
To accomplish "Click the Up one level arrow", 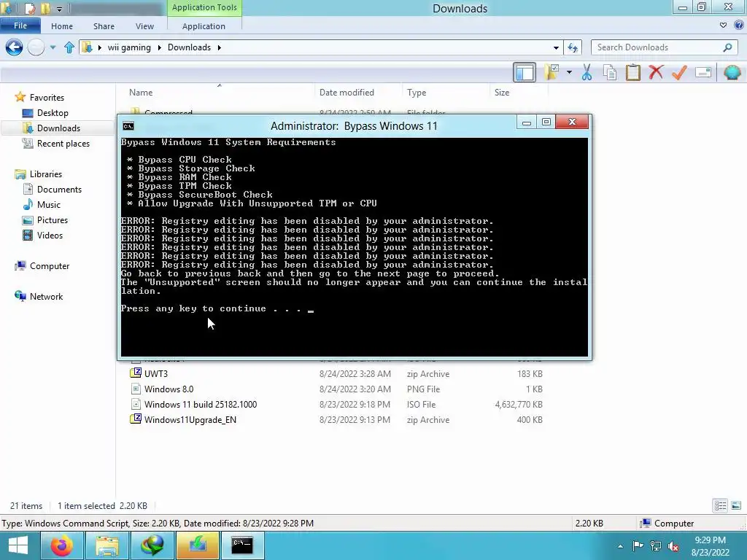I will [x=69, y=47].
